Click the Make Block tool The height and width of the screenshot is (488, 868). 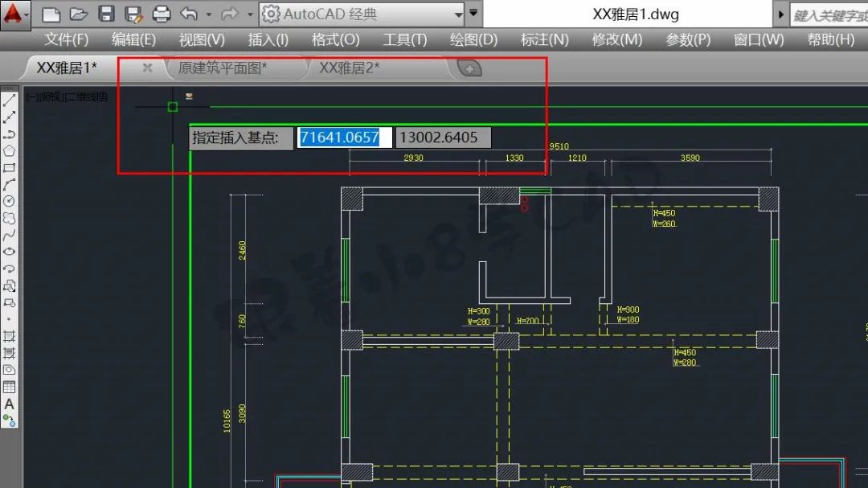[x=10, y=302]
